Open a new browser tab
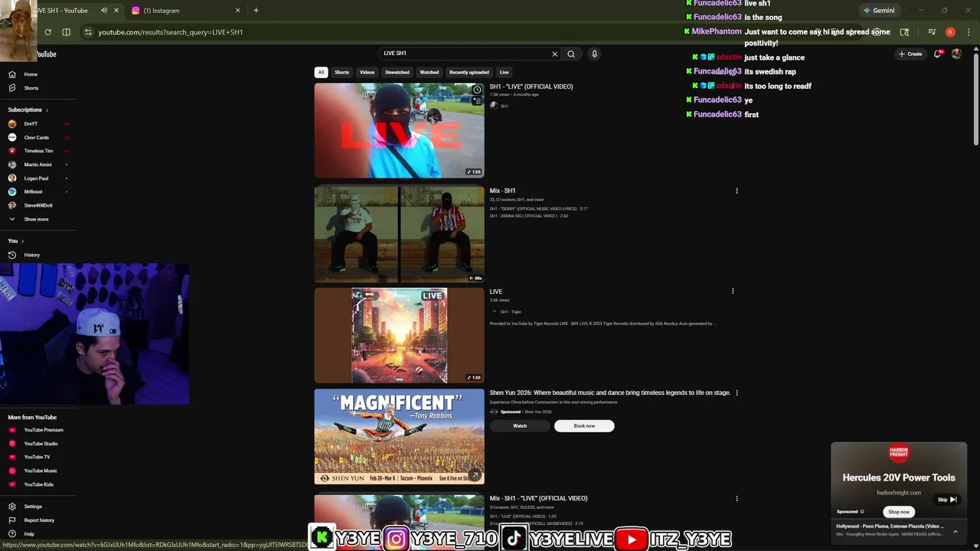 [256, 11]
